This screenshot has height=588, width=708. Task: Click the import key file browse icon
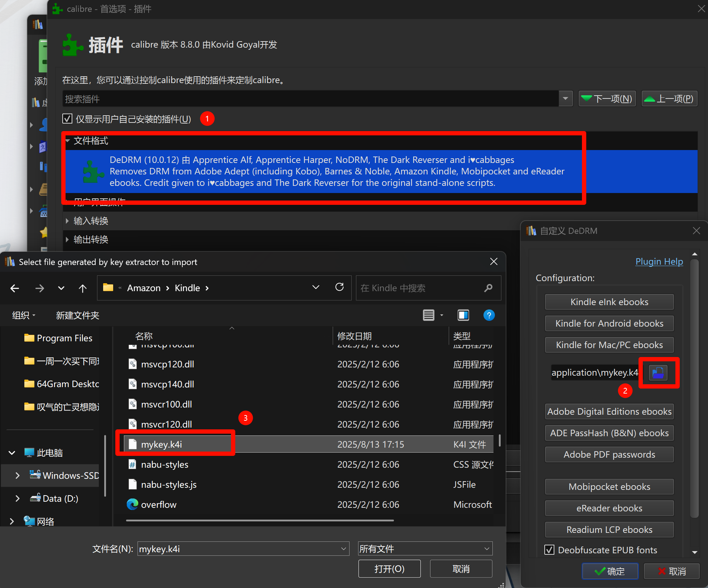[x=658, y=373]
